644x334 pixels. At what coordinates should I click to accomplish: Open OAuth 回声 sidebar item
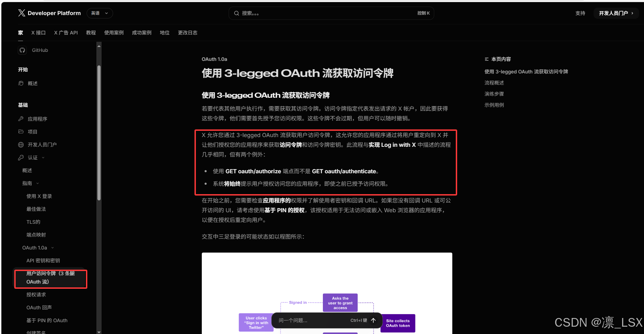39,308
